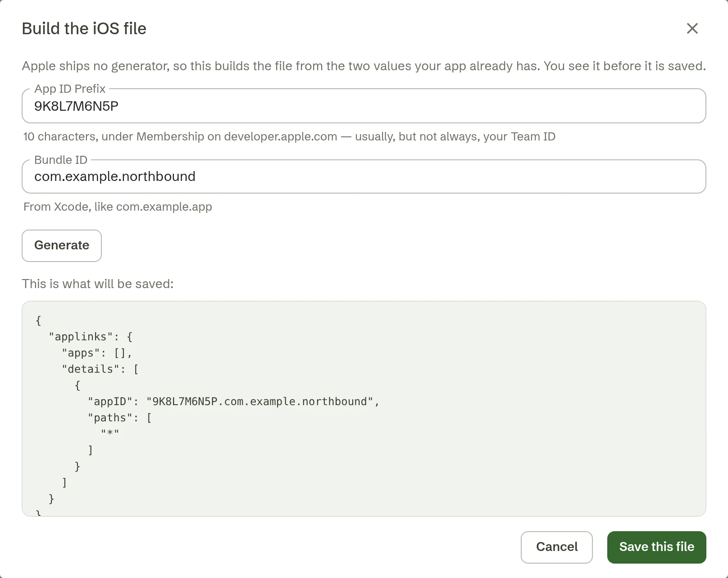Click the "details": [ line in the preview
Image resolution: width=728 pixels, height=578 pixels.
click(100, 369)
